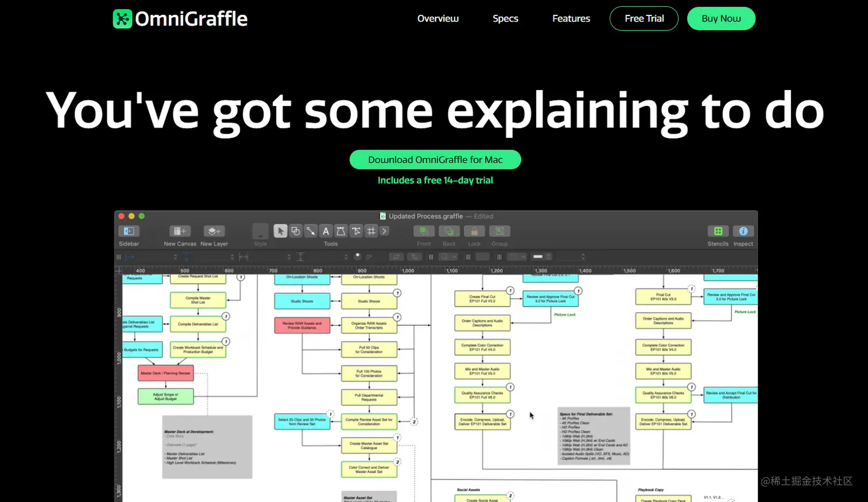Click Download OmniGraffle for Mac
The height and width of the screenshot is (502, 868).
click(x=435, y=159)
